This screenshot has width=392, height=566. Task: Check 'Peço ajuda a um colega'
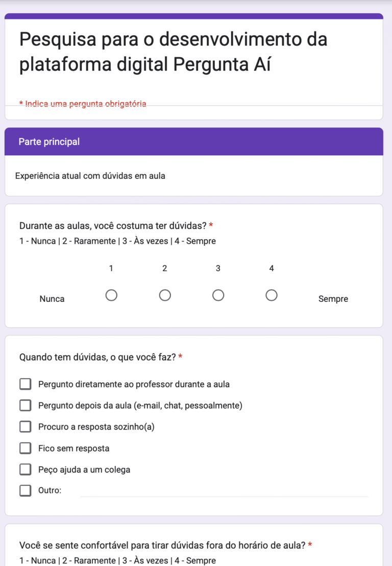(25, 469)
